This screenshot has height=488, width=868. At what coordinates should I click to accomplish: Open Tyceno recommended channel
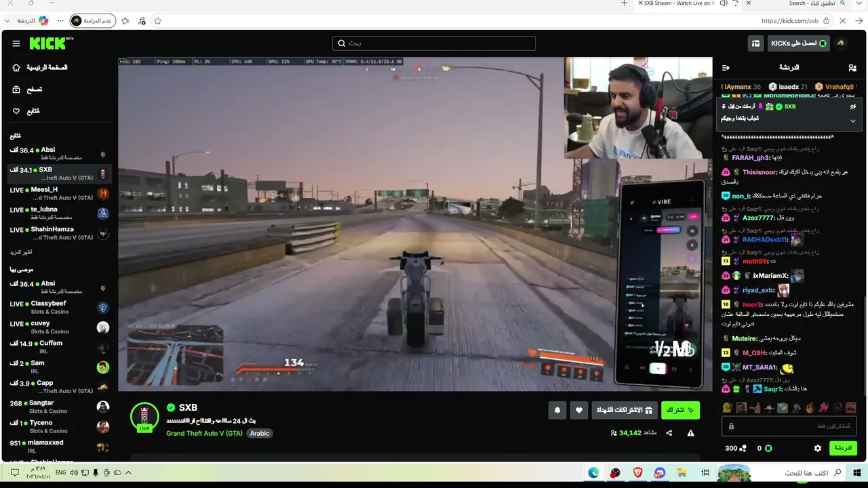(x=59, y=426)
